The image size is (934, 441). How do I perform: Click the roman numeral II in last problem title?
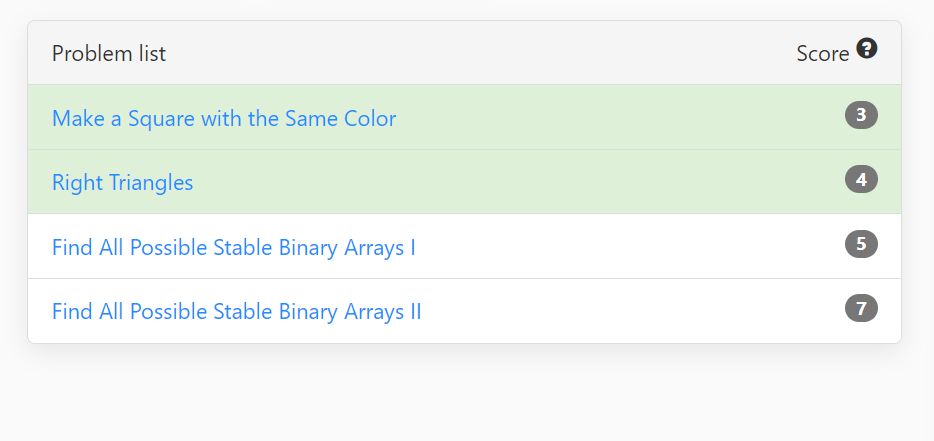415,311
